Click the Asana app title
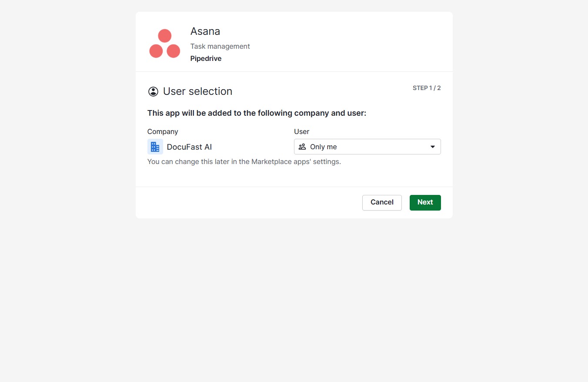The height and width of the screenshot is (382, 588). point(205,31)
